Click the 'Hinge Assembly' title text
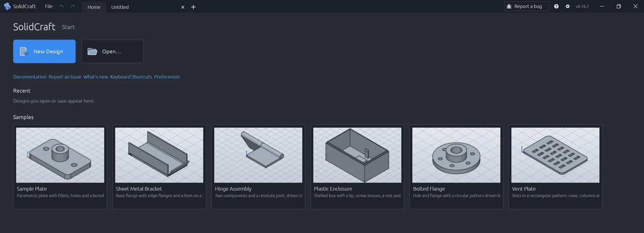The width and height of the screenshot is (644, 233). [x=233, y=189]
